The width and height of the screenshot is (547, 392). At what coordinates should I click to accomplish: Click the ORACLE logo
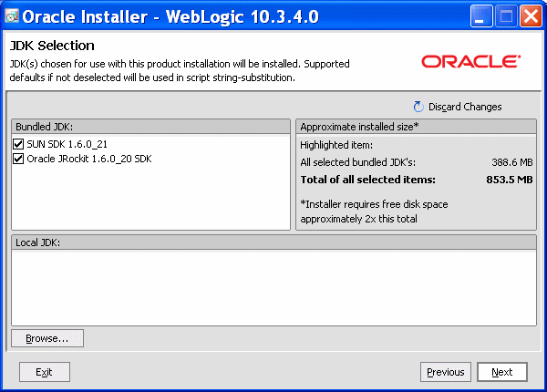[x=471, y=61]
